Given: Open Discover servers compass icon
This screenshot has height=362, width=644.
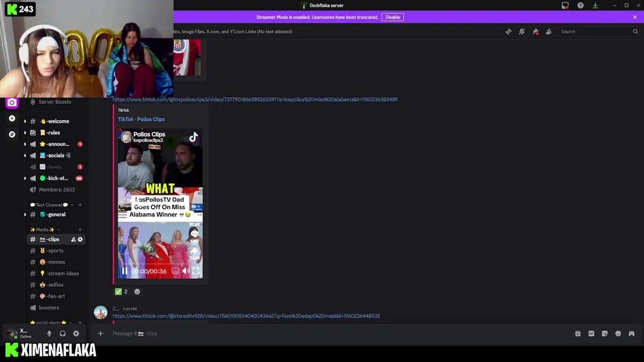Looking at the screenshot, I should (12, 134).
